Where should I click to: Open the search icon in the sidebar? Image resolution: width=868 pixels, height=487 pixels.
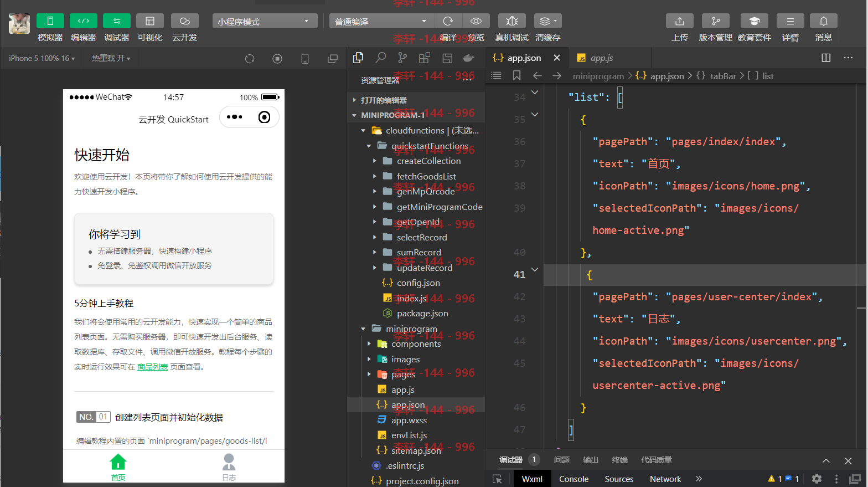point(381,58)
